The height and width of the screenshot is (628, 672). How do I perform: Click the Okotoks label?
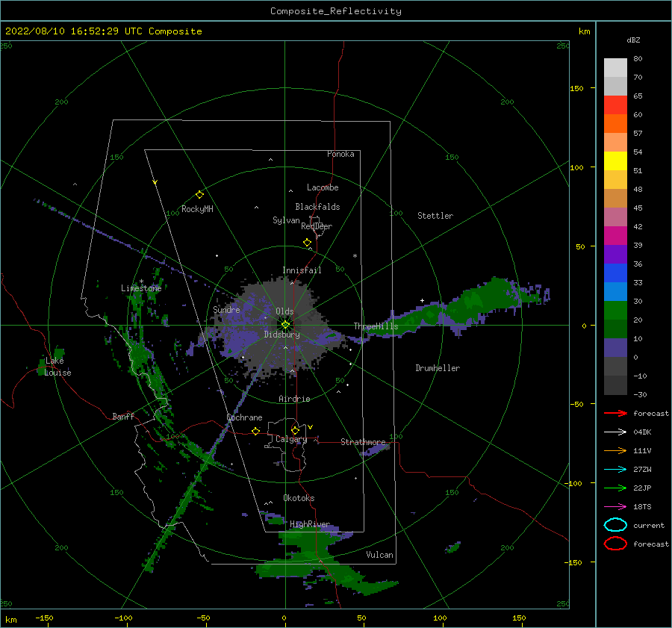(x=299, y=497)
